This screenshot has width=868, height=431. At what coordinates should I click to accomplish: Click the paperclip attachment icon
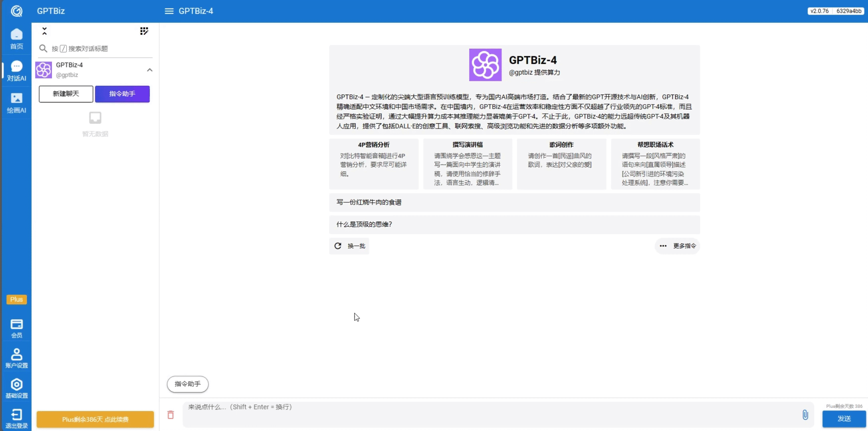click(x=805, y=415)
